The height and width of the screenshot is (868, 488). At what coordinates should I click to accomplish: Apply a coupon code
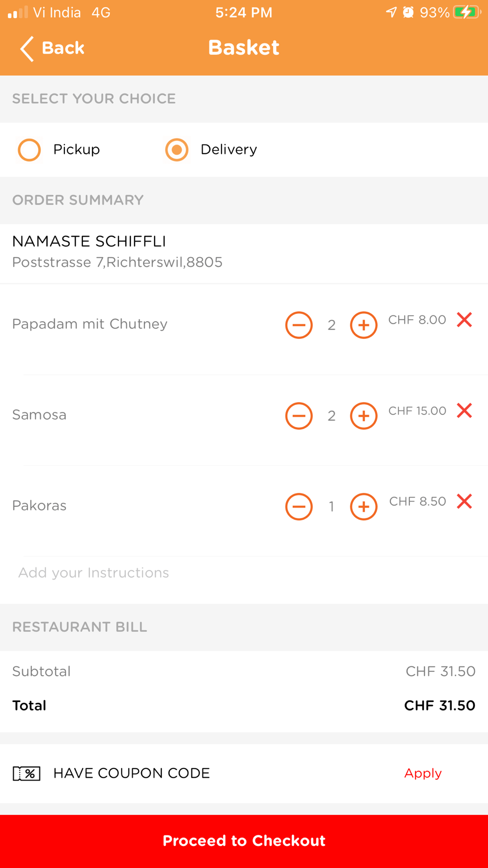(x=423, y=773)
